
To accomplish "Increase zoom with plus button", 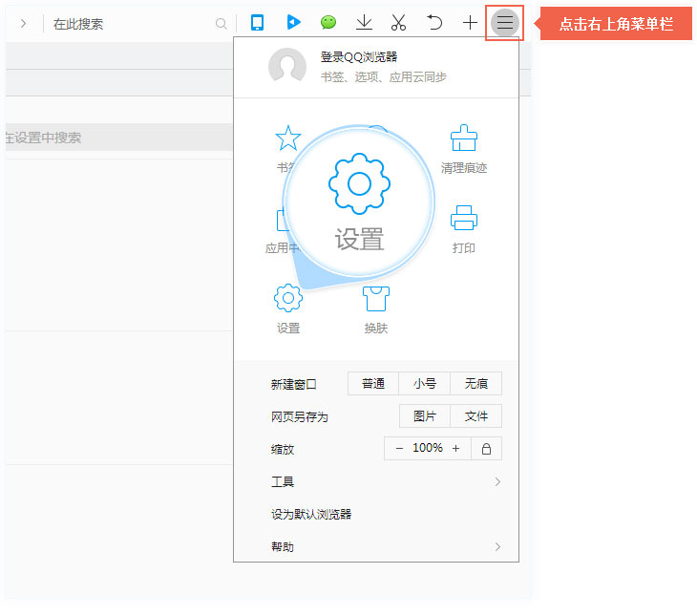I will pyautogui.click(x=455, y=448).
